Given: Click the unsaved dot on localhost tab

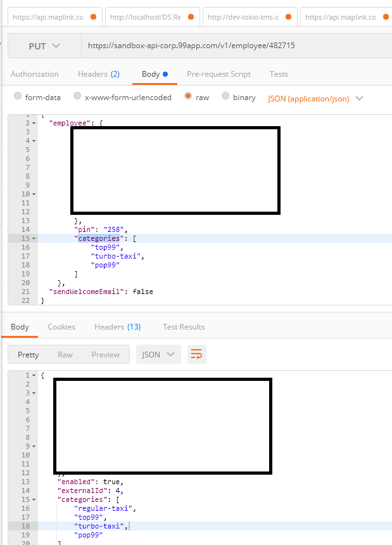Looking at the screenshot, I should tap(191, 16).
